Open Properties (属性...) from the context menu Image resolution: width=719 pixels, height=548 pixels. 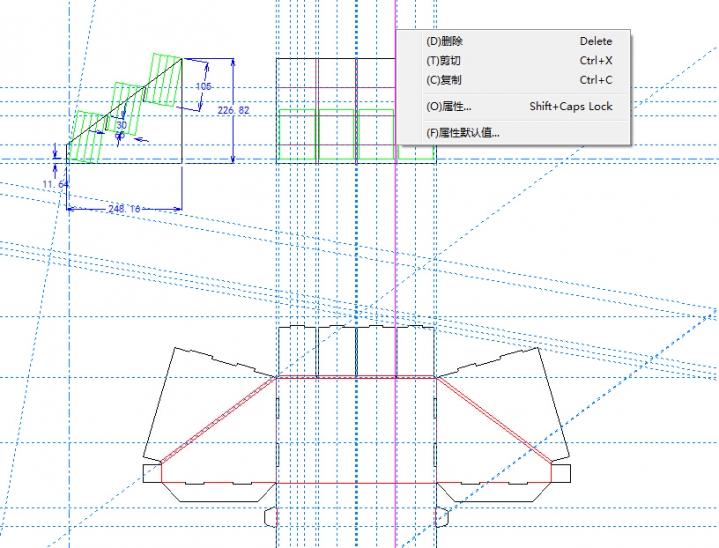(x=450, y=106)
